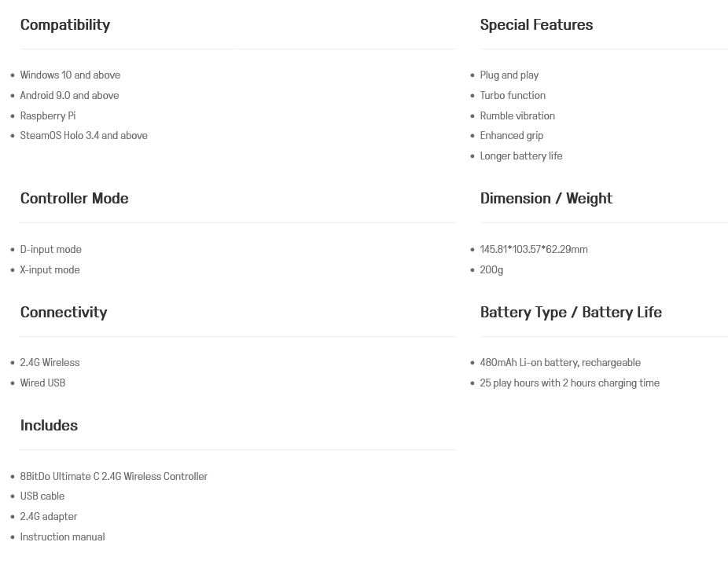Click the Battery Type / Battery Life heading
Screen dimensions: 728x575
(x=571, y=313)
